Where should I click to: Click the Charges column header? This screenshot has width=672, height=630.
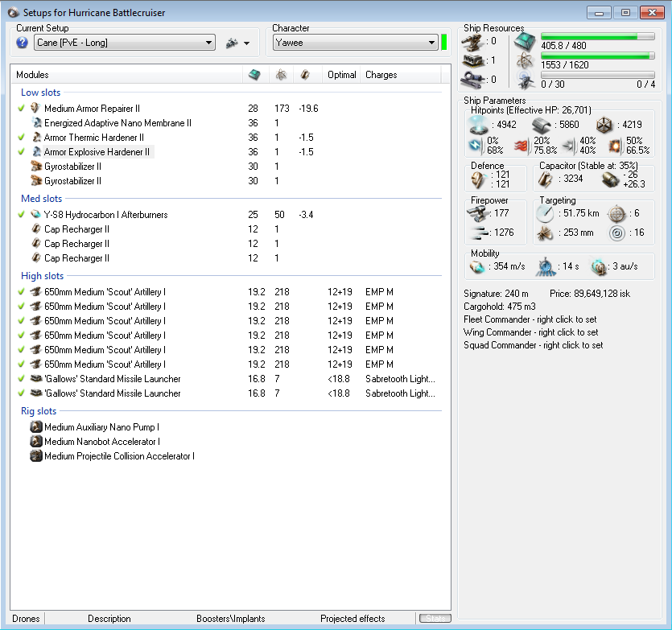click(400, 75)
